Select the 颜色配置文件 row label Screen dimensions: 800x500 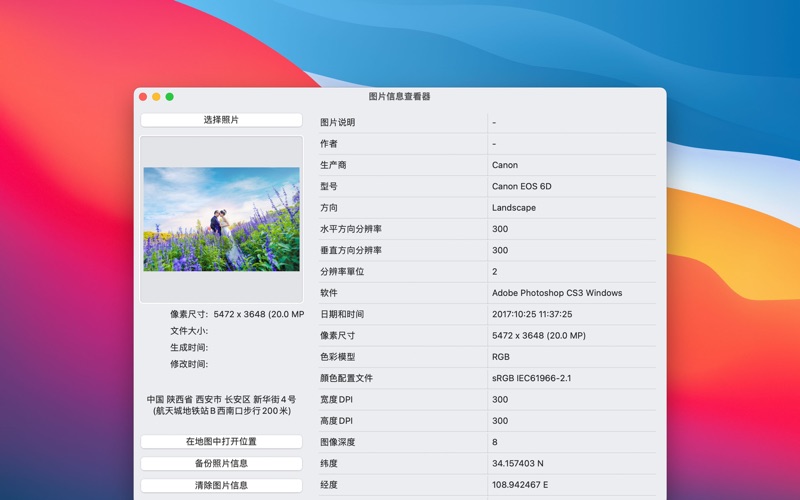point(346,379)
